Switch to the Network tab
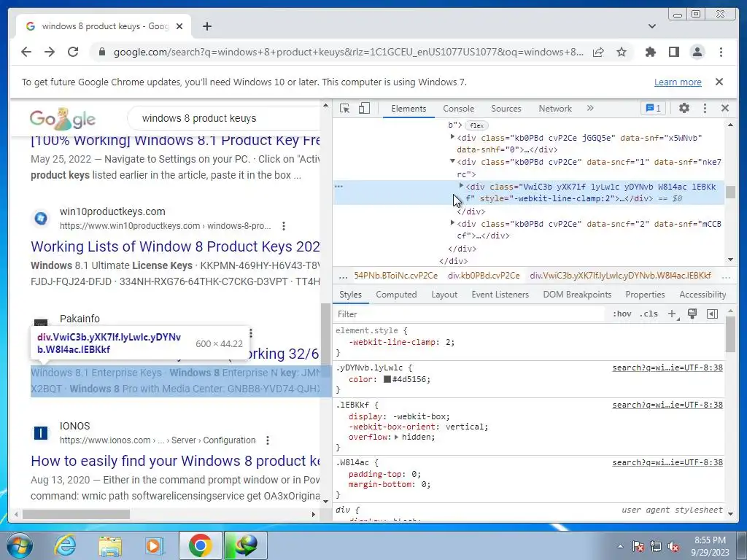This screenshot has height=560, width=747. tap(555, 109)
